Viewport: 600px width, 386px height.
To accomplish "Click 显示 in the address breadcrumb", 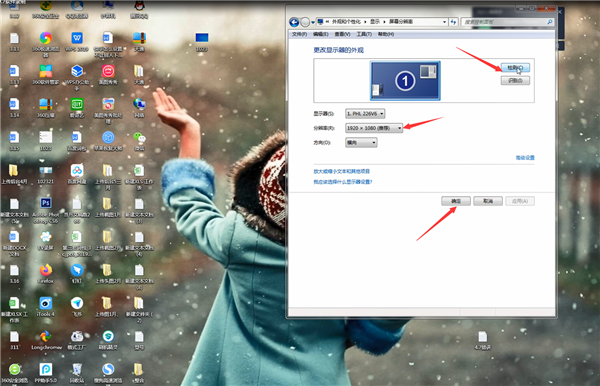I will pos(375,22).
